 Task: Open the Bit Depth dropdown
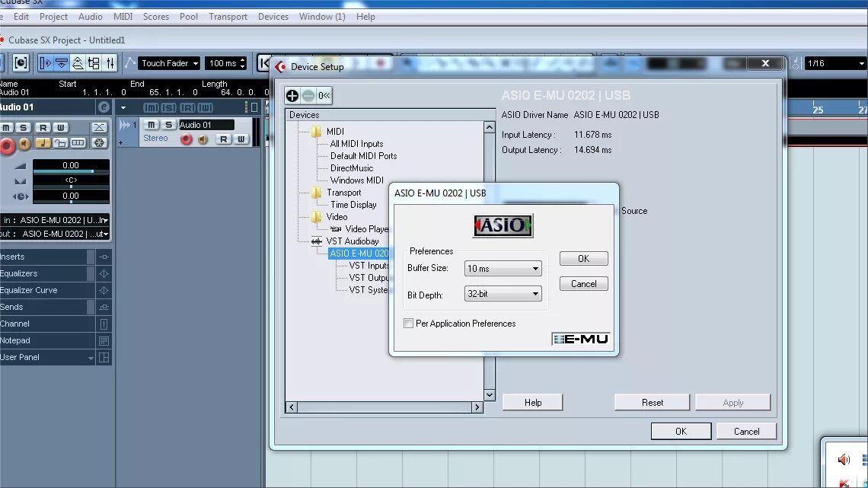tap(503, 294)
